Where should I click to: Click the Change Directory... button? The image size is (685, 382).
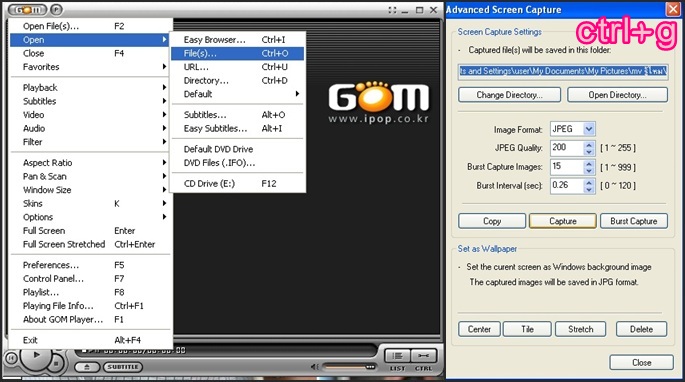click(509, 95)
